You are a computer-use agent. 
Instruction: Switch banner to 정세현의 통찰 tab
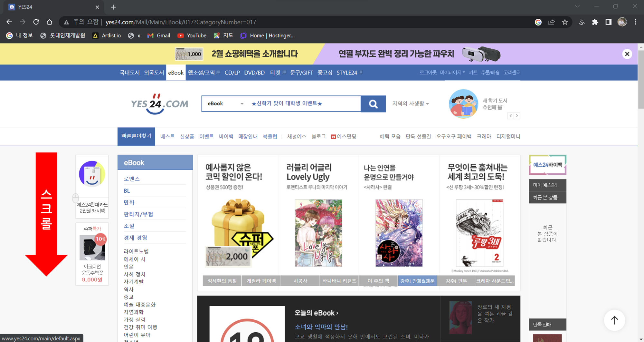click(x=222, y=281)
